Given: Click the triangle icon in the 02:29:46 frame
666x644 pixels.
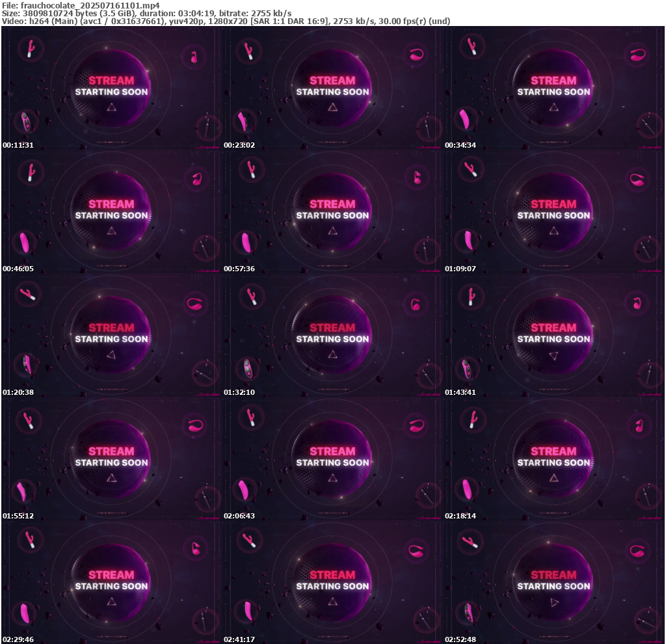Looking at the screenshot, I should pyautogui.click(x=112, y=602).
